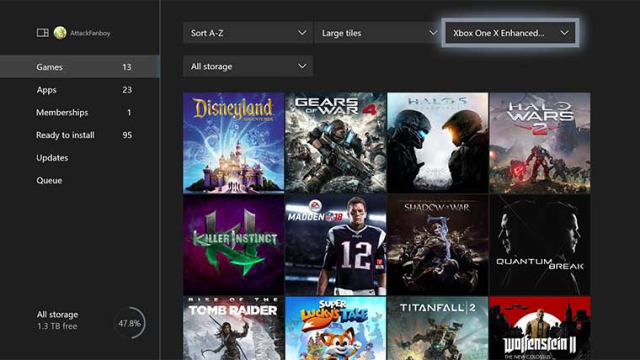Launch Disneyland Adventures game tile
This screenshot has height=360, width=640.
(x=233, y=142)
